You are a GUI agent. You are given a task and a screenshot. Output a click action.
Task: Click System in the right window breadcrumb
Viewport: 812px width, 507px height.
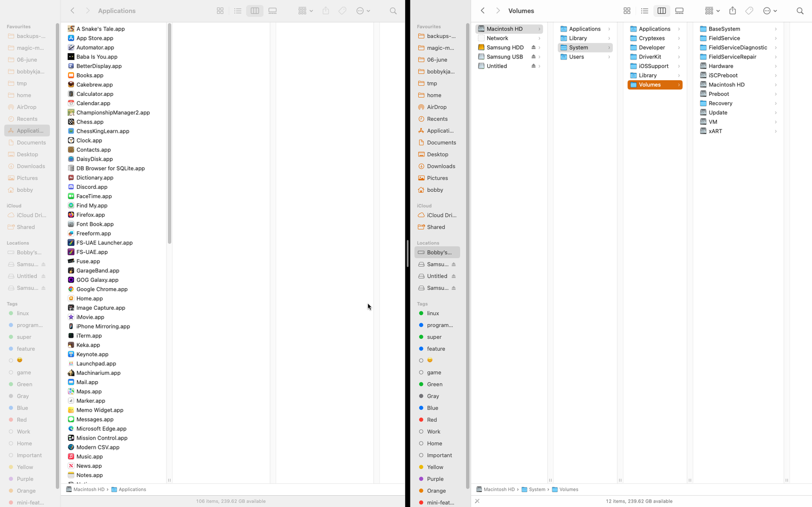(x=537, y=489)
